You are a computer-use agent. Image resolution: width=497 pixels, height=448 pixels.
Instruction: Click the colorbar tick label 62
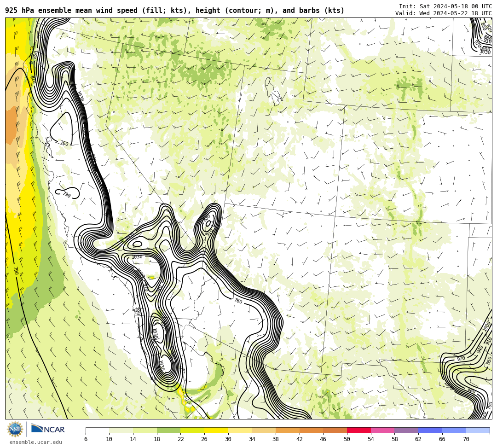click(418, 439)
